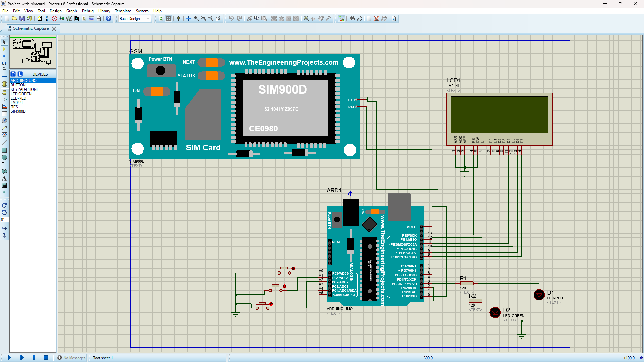Open the Graph menu
644x362 pixels.
click(x=71, y=11)
